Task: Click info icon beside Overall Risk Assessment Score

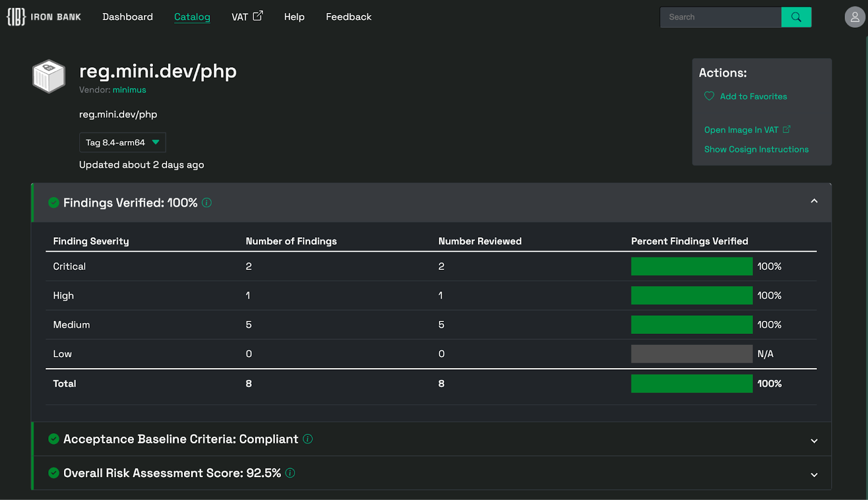Action: [290, 473]
